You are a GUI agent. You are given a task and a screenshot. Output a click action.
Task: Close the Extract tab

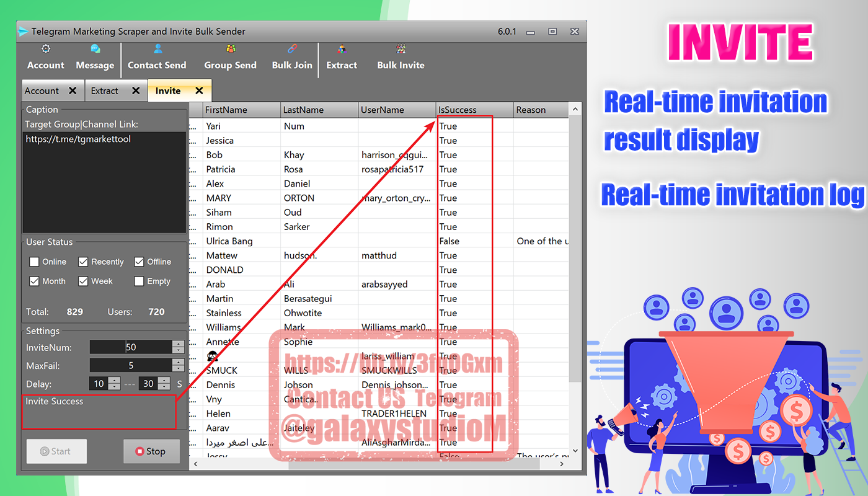(x=136, y=91)
